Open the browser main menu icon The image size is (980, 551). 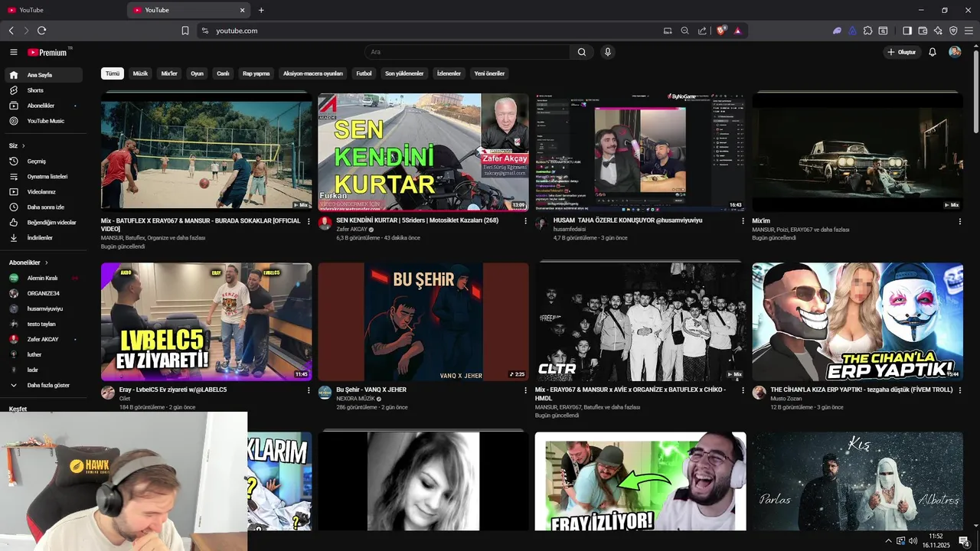click(x=969, y=31)
